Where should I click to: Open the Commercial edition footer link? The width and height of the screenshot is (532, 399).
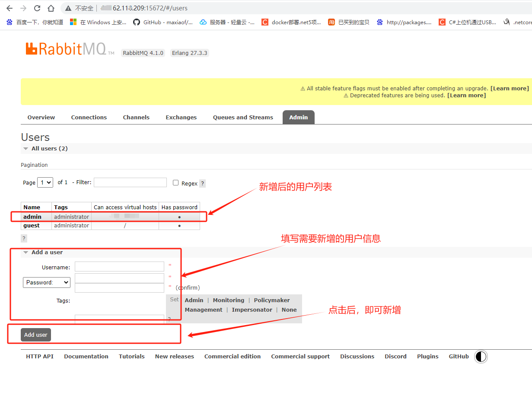233,356
